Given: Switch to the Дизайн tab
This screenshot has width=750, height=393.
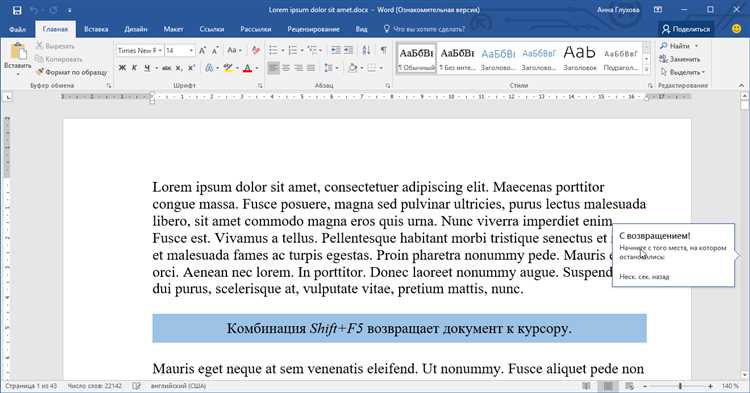Looking at the screenshot, I should pyautogui.click(x=136, y=29).
